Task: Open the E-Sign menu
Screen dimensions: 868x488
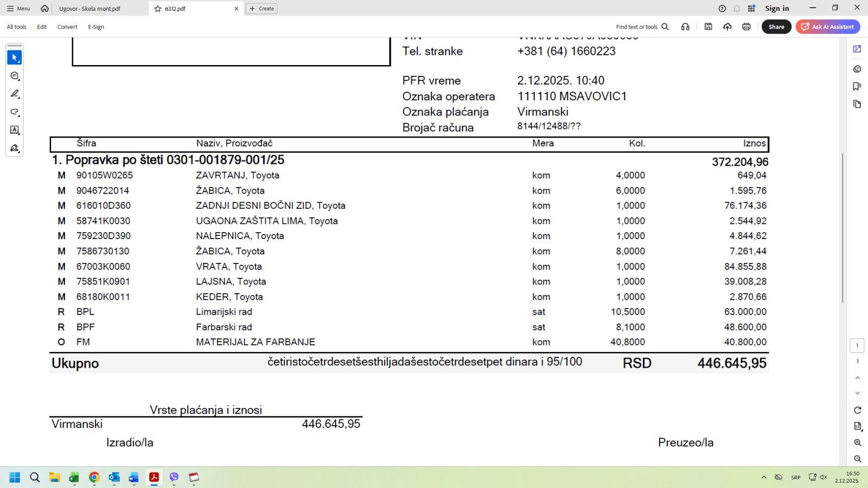Action: pos(96,27)
